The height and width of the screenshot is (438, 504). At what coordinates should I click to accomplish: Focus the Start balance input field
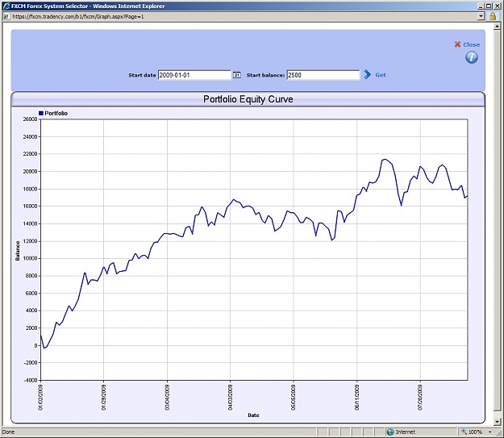[x=323, y=75]
